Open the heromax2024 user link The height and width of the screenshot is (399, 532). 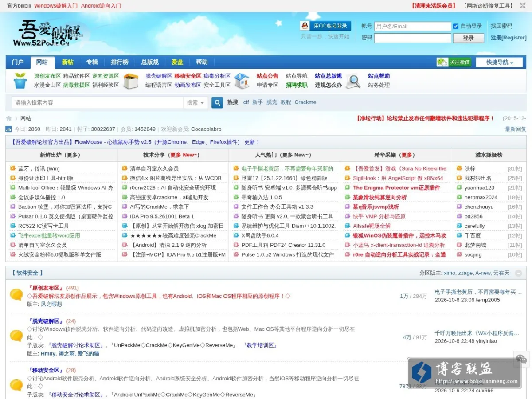pos(481,197)
